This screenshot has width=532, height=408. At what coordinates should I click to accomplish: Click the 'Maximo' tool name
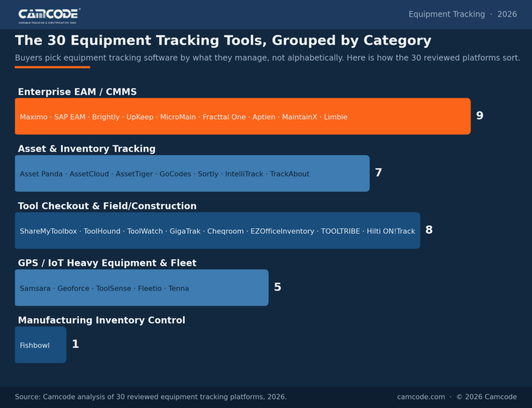34,117
